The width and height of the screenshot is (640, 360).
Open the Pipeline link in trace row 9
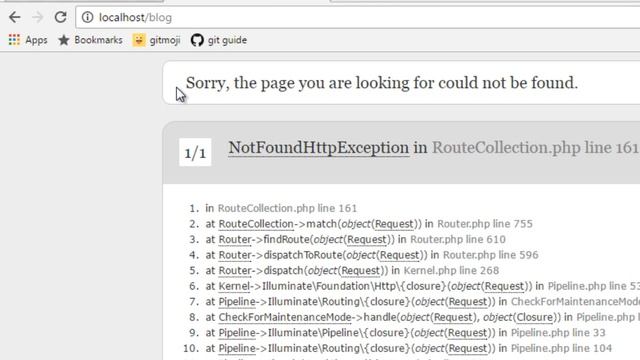click(x=237, y=332)
